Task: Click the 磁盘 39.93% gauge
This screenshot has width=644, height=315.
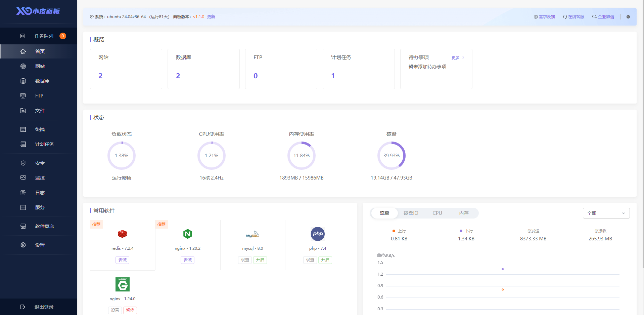Action: coord(392,156)
